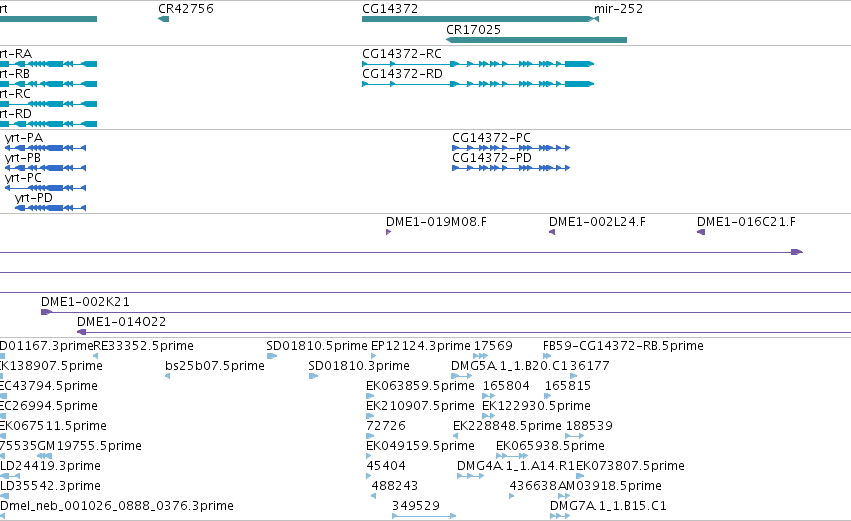
Task: Click the EC43794.5prime EST label
Action: (x=49, y=386)
